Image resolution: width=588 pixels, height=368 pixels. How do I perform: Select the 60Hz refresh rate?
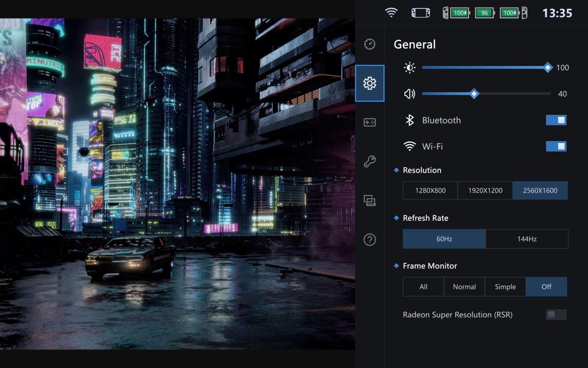coord(444,239)
